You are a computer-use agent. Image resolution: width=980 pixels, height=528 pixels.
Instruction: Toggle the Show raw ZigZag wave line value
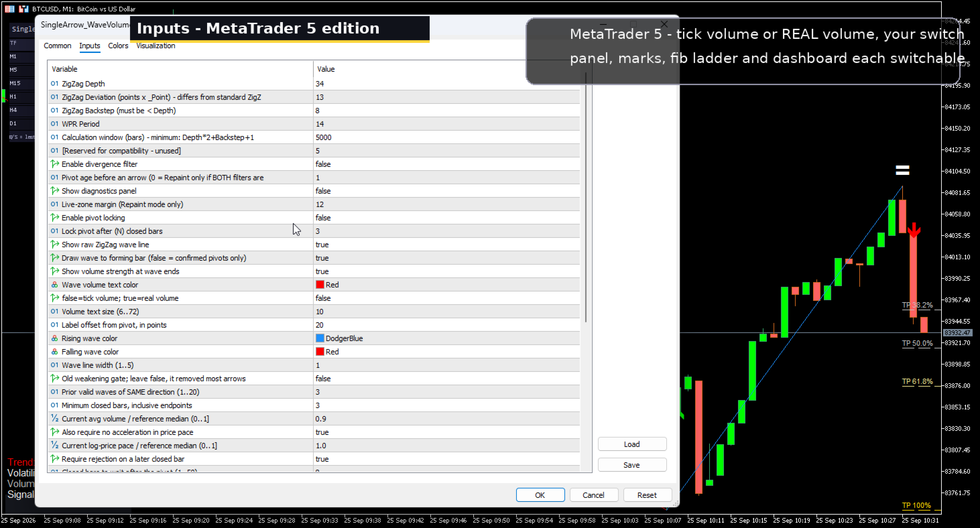tap(446, 245)
